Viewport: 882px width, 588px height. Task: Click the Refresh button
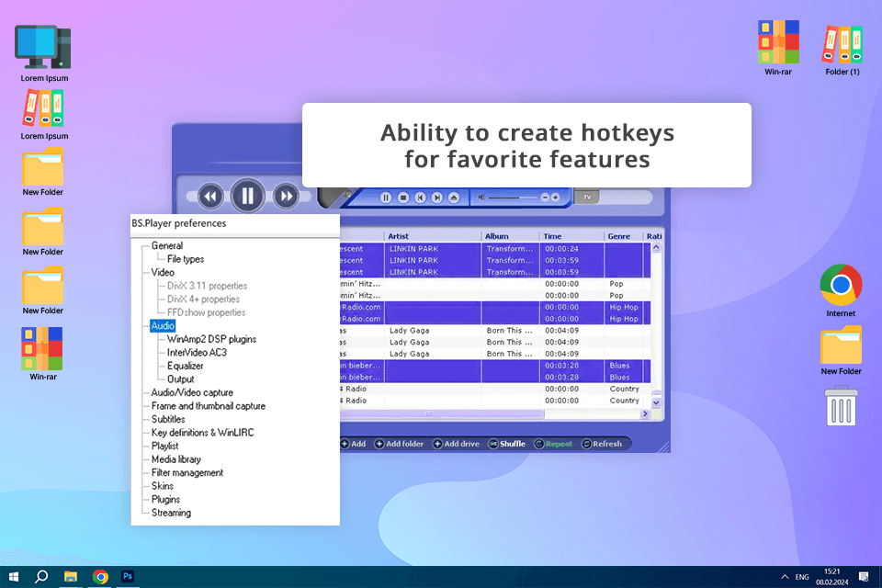click(601, 444)
